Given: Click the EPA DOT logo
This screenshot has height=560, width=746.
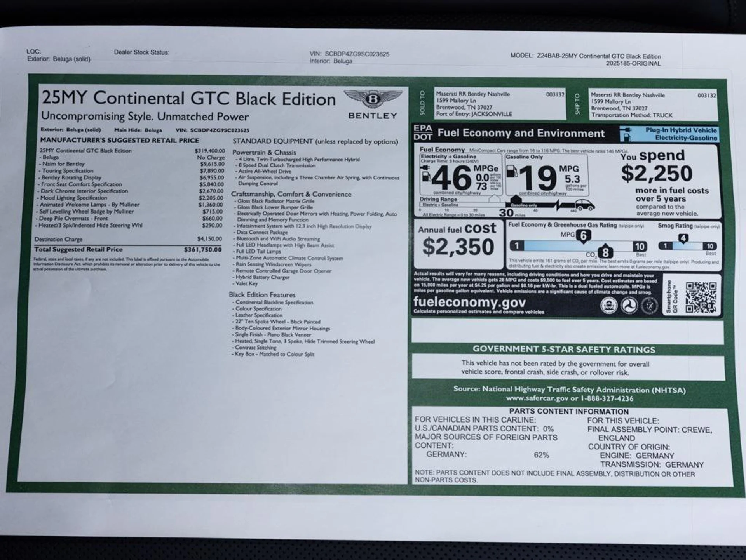Looking at the screenshot, I should point(423,132).
